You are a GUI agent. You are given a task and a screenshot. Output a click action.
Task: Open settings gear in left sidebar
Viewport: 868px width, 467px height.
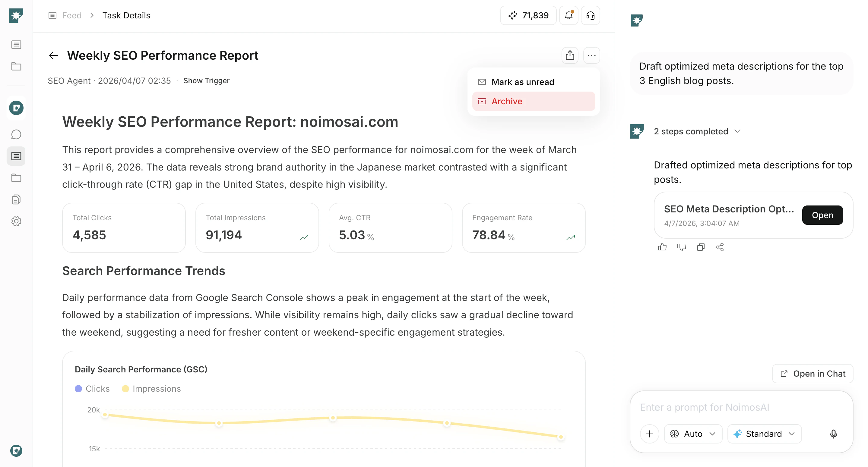[16, 221]
